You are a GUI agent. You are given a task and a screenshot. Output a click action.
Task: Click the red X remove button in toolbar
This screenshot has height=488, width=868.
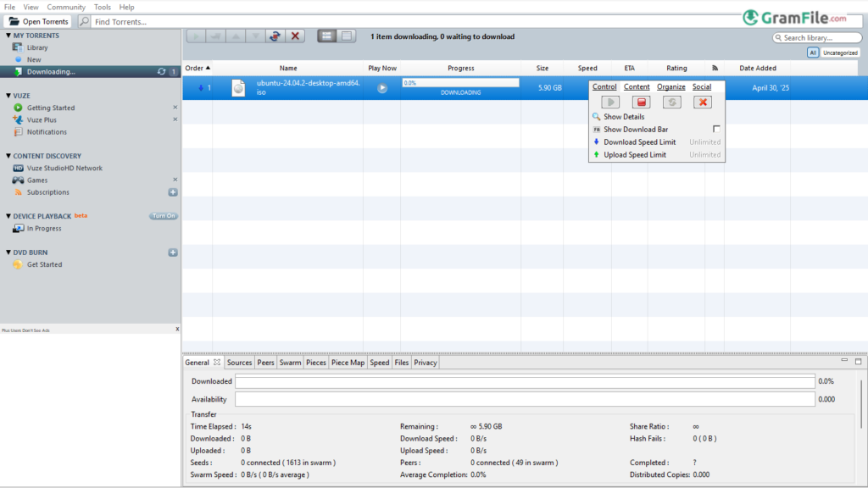[295, 36]
